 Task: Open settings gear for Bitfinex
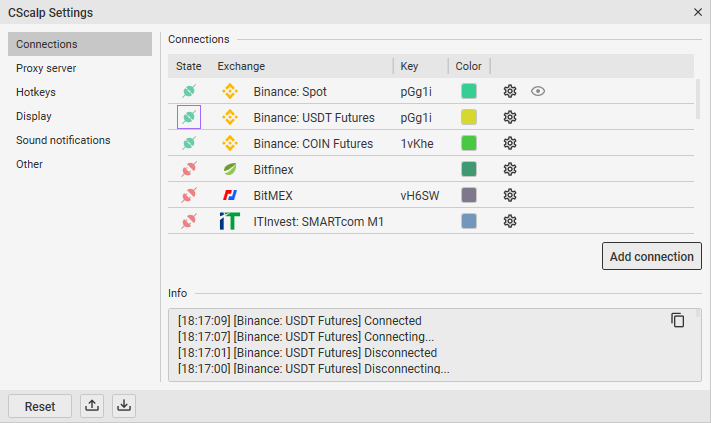click(510, 169)
